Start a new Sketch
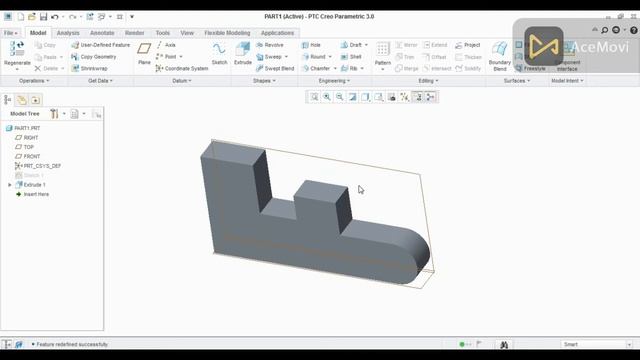This screenshot has width=640, height=360. [219, 53]
